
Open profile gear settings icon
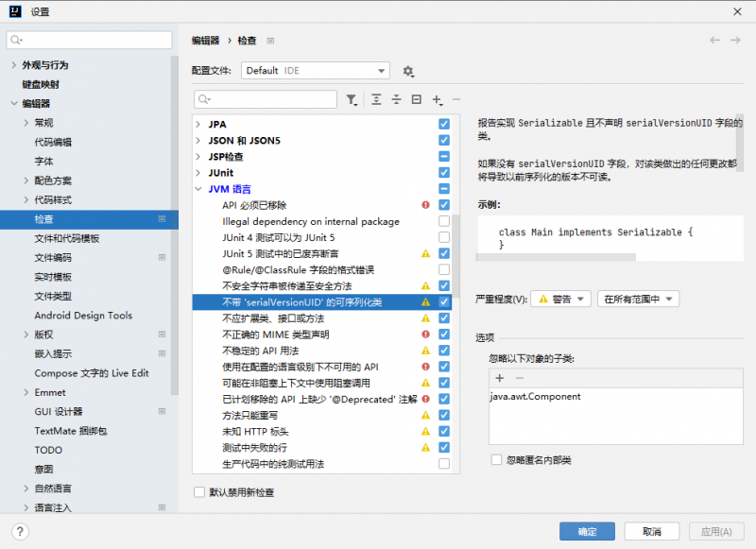tap(408, 71)
